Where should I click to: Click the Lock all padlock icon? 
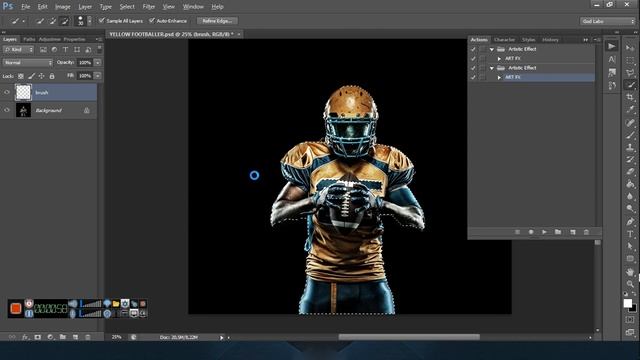click(x=52, y=76)
